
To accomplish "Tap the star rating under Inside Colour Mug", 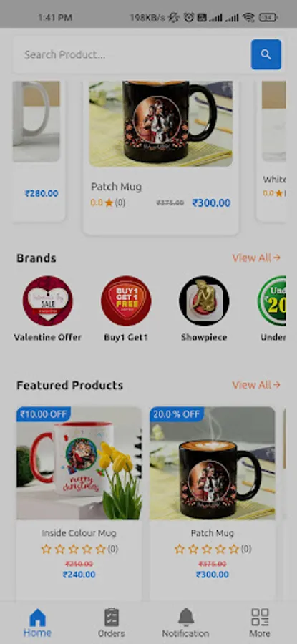I will (74, 549).
